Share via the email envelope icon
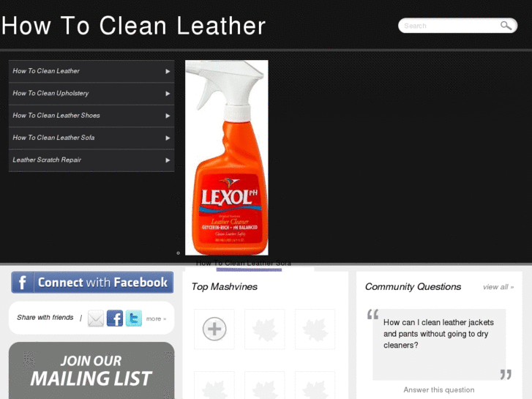The width and height of the screenshot is (532, 399). click(x=96, y=318)
